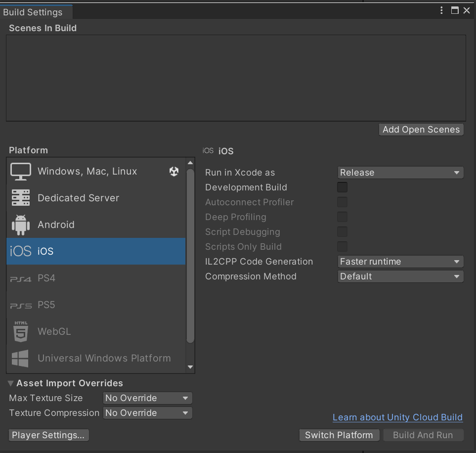Click the Universal Windows Platform logo icon
This screenshot has width=476, height=453.
click(x=20, y=358)
